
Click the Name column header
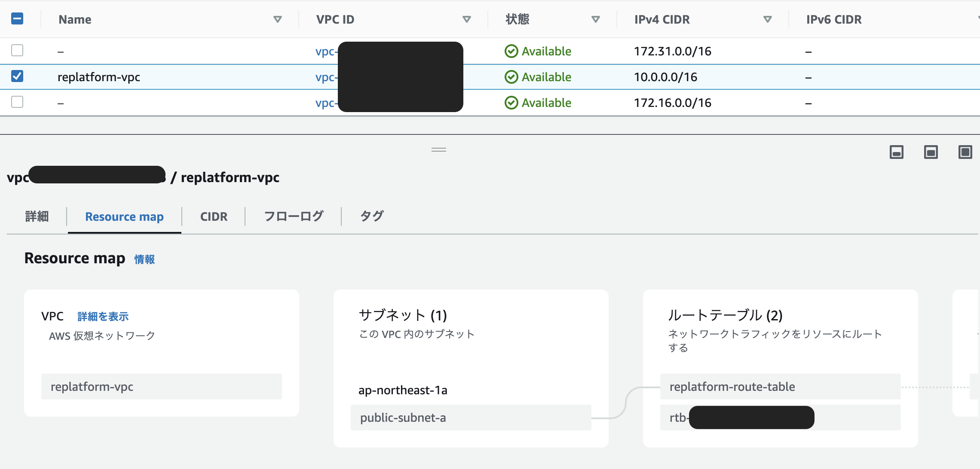pos(75,19)
